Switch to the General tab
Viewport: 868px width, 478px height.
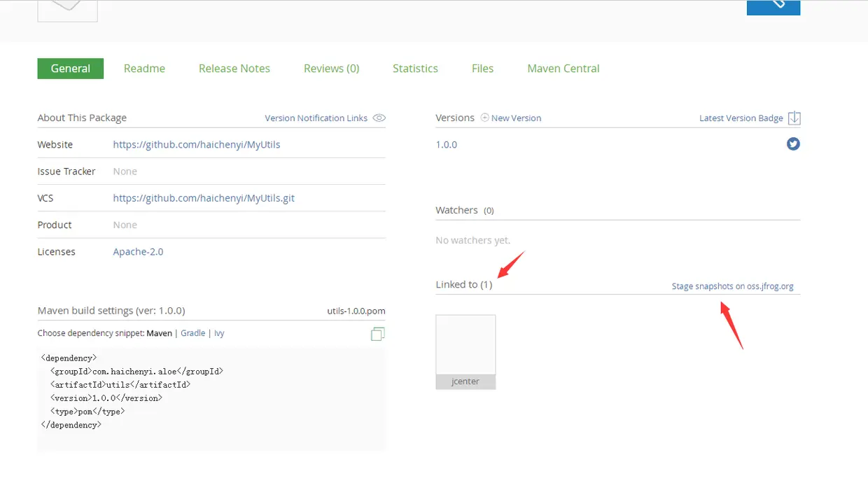(x=71, y=69)
